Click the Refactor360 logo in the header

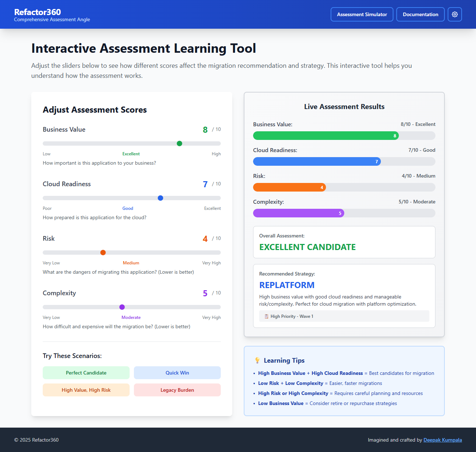[x=37, y=12]
